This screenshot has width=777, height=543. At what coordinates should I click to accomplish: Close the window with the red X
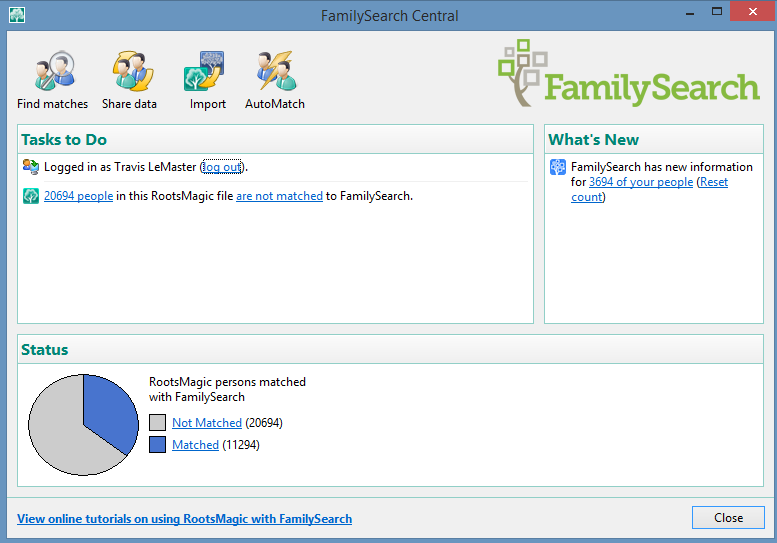753,12
